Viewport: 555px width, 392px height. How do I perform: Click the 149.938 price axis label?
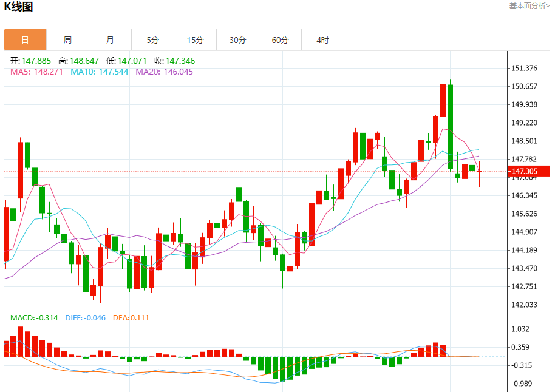524,104
